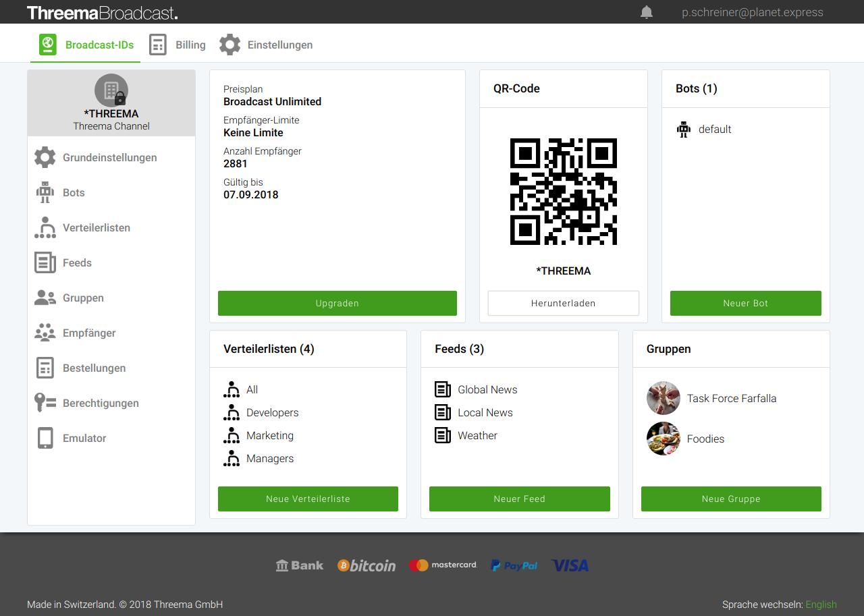Click the Bestellungen icon in sidebar
The image size is (864, 616).
tap(45, 368)
